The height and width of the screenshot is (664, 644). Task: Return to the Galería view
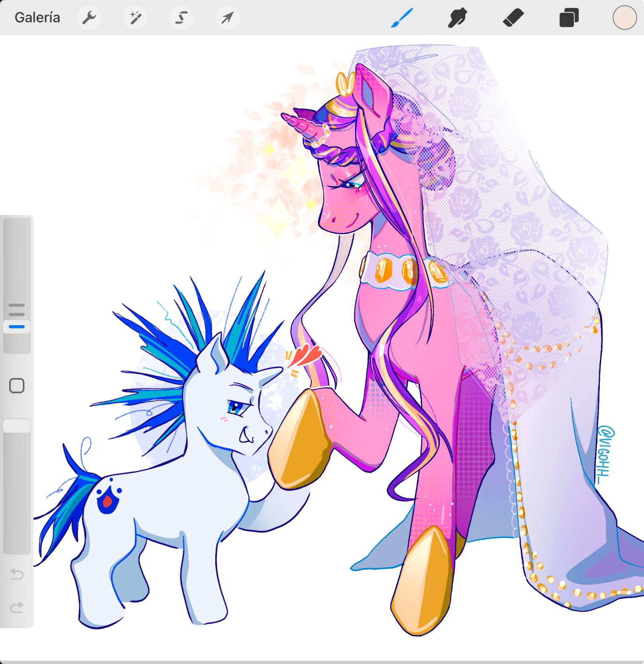(x=37, y=18)
